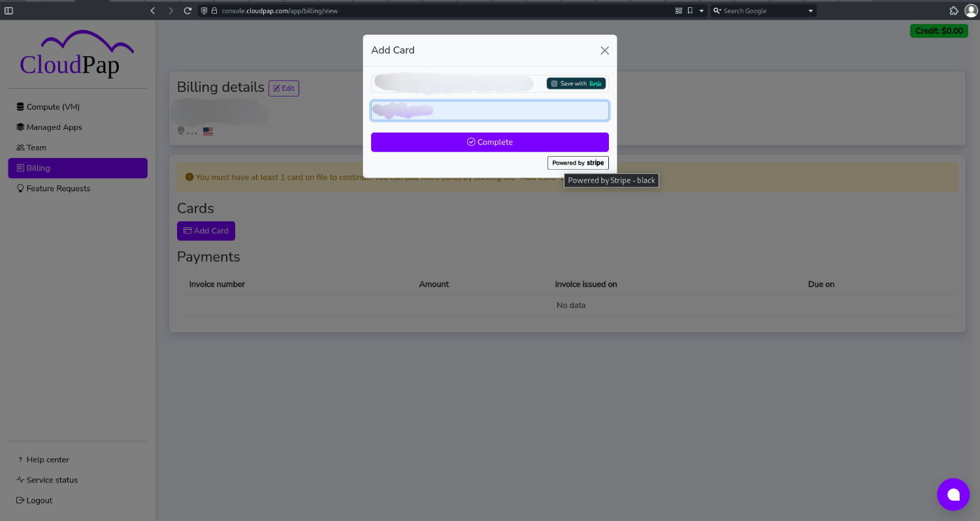980x521 pixels.
Task: Click the Amount column header
Action: [434, 284]
